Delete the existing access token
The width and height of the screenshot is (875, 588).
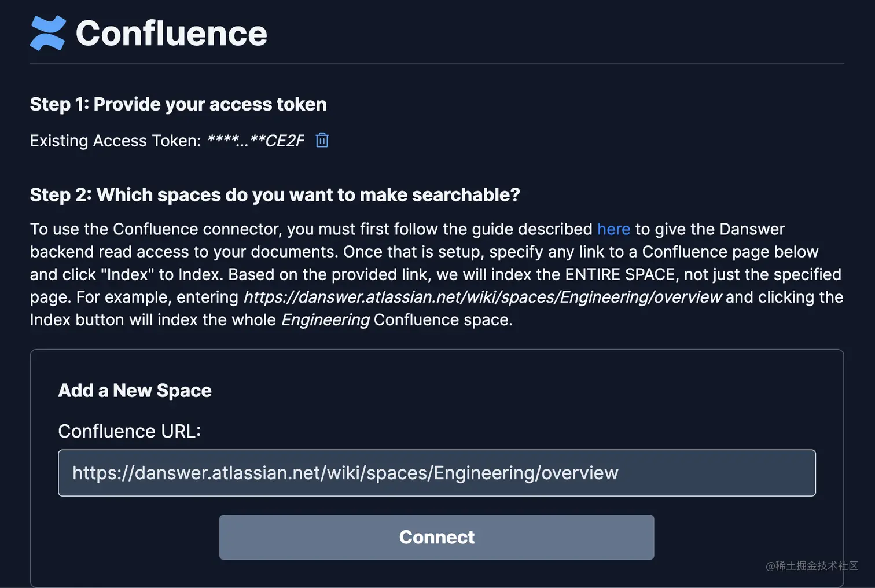(x=322, y=140)
